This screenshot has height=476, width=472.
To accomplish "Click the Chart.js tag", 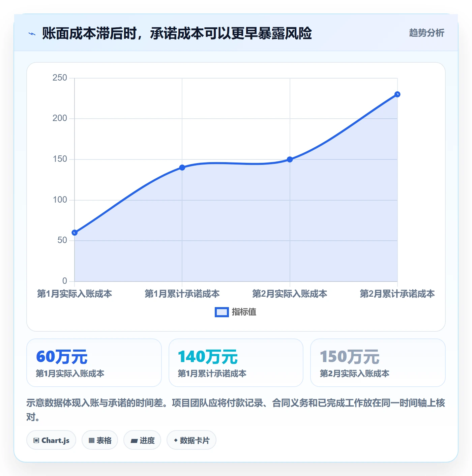I will (51, 440).
